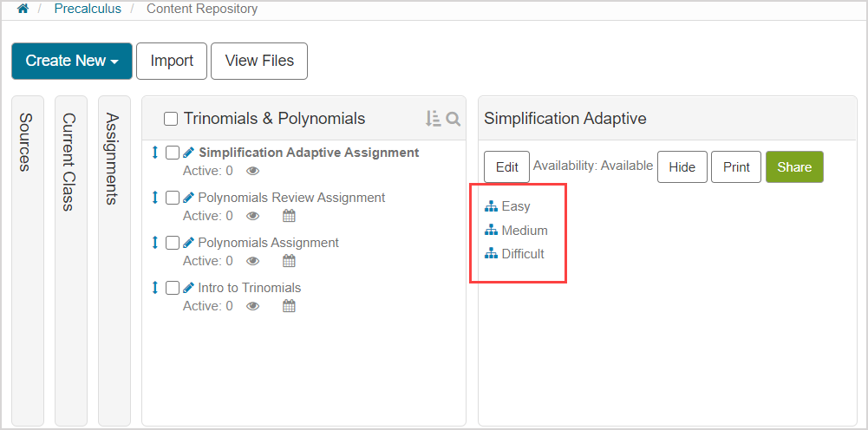Screen dimensions: 868x430
Task: Select the Medium adaptive branch
Action: [x=524, y=231]
